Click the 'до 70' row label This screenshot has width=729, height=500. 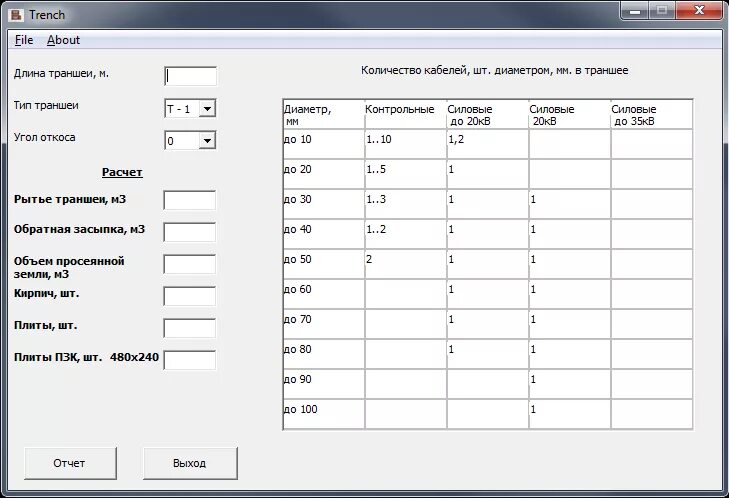pyautogui.click(x=324, y=324)
